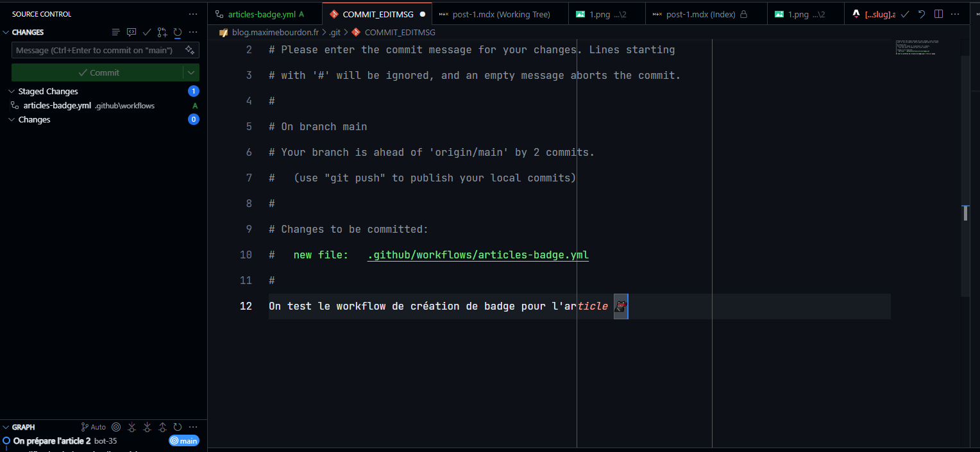
Task: Click the Commit checkmark icon in Changes toolbar
Action: [x=146, y=31]
